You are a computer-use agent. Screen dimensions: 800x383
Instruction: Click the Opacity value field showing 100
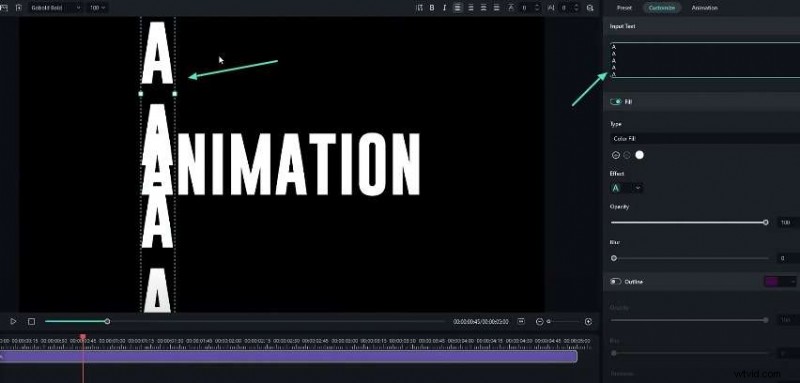(788, 222)
